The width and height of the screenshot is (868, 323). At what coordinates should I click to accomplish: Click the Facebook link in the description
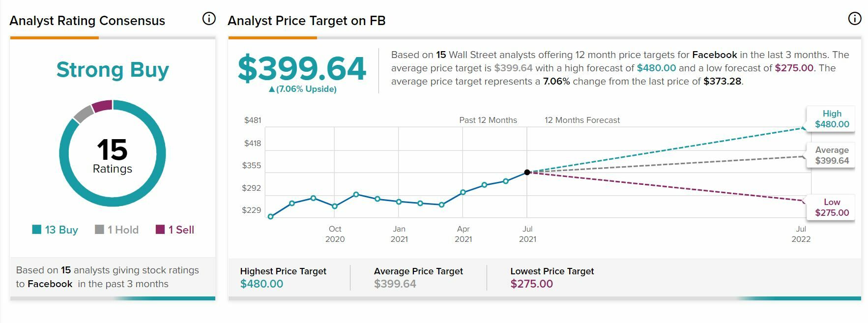point(714,55)
